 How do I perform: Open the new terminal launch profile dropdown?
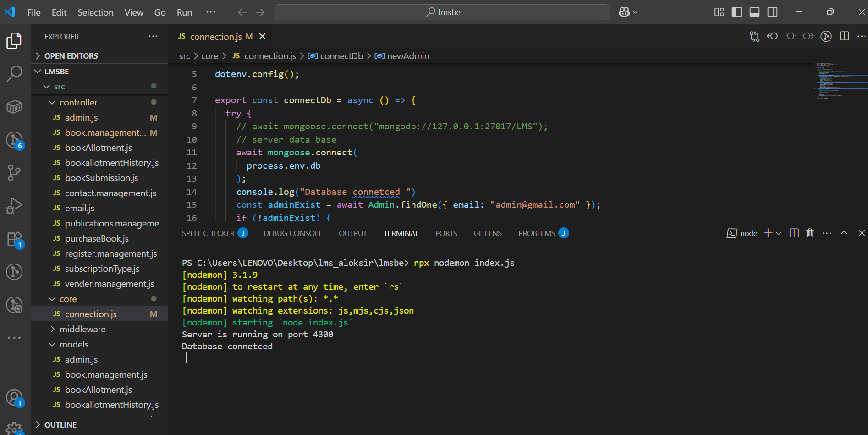point(779,233)
